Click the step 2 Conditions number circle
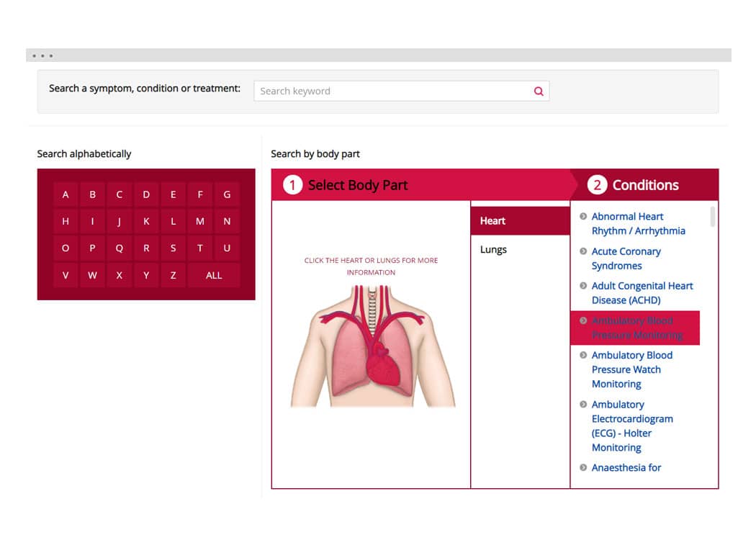The height and width of the screenshot is (540, 756). coord(597,185)
